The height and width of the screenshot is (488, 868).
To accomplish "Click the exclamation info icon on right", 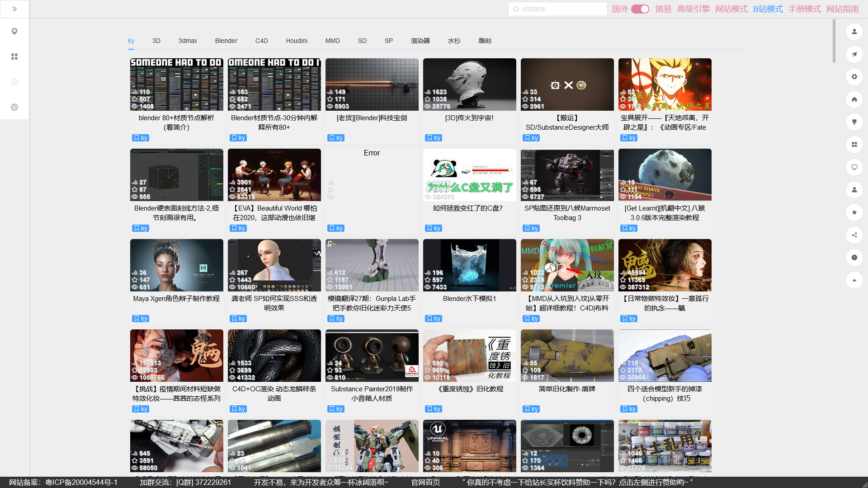I will tap(854, 258).
